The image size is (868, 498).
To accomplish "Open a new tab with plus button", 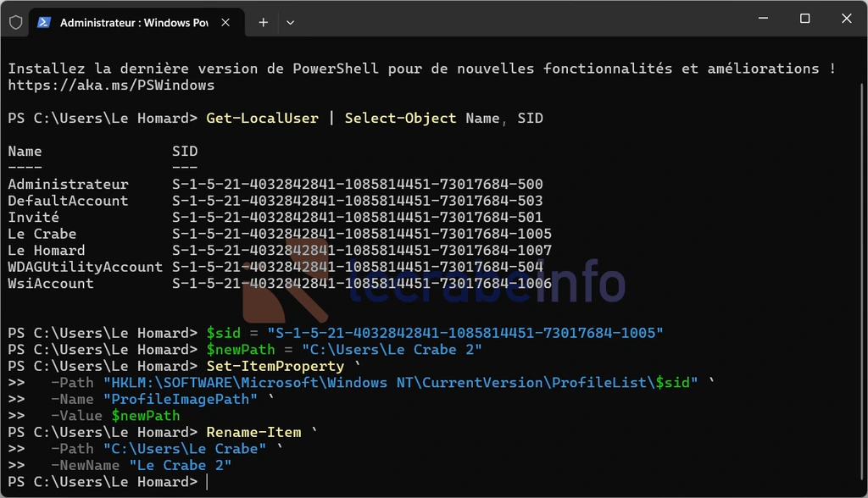I will [x=263, y=23].
